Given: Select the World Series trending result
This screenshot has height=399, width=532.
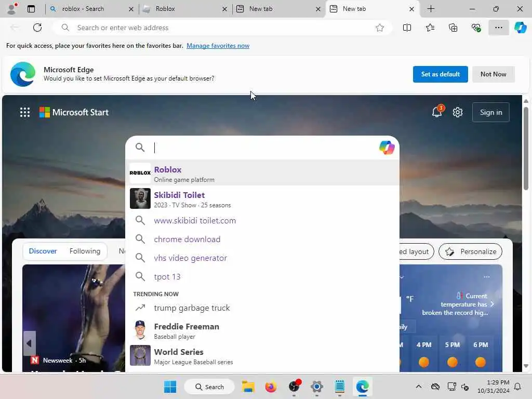Looking at the screenshot, I should [262, 355].
